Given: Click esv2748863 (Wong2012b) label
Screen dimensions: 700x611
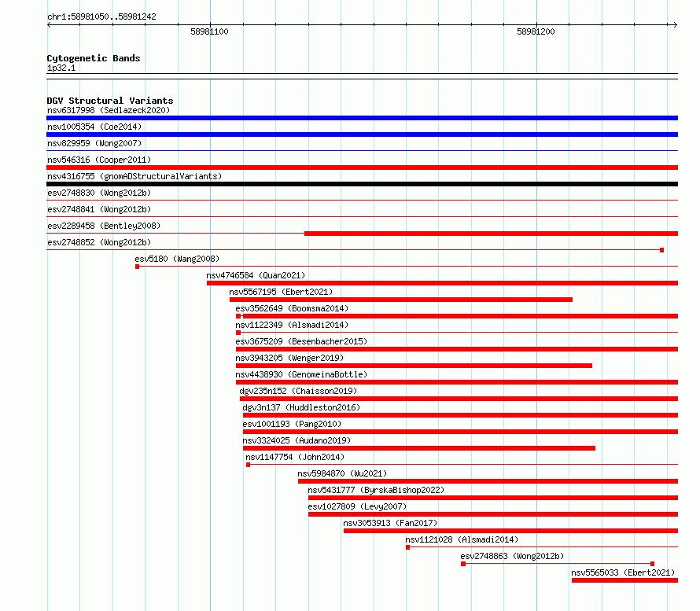Looking at the screenshot, I should [512, 556].
